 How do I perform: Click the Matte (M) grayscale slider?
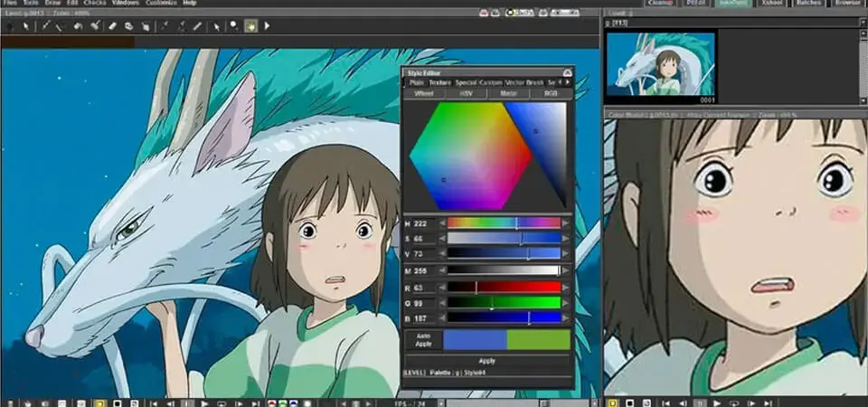pos(504,270)
